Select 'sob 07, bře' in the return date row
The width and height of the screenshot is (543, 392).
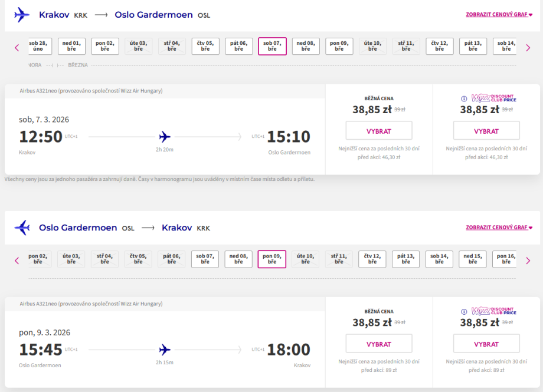click(205, 259)
